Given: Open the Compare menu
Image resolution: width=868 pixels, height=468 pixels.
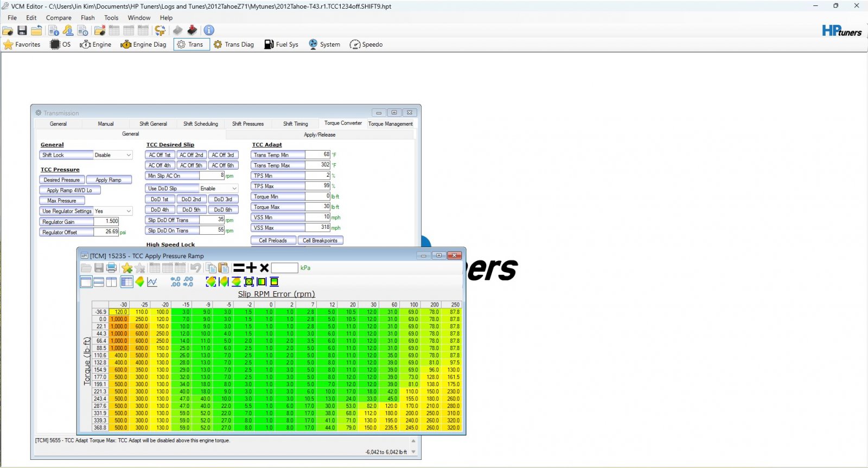Looking at the screenshot, I should (59, 18).
